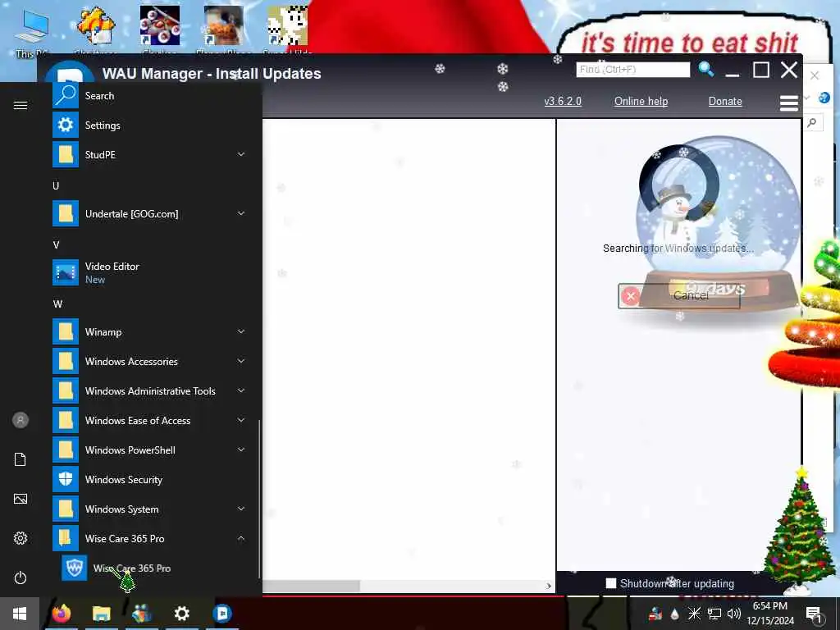Open the notification center icon
The image size is (840, 630).
tap(814, 614)
